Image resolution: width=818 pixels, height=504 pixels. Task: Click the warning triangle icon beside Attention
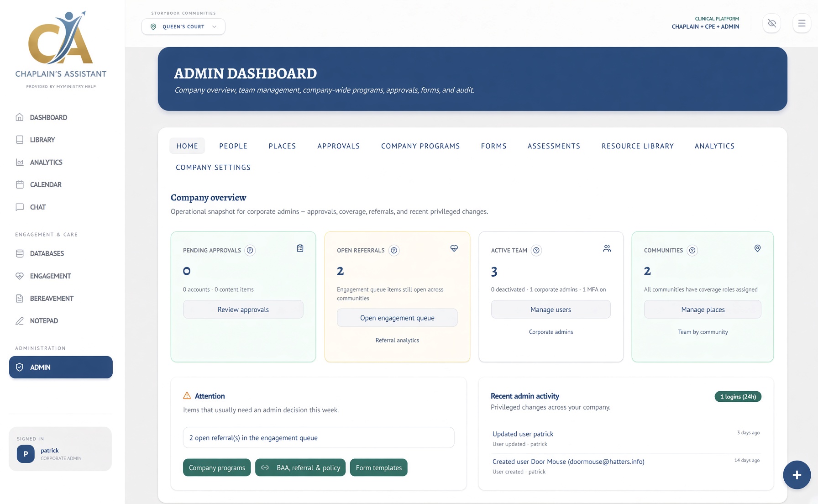[x=187, y=396]
